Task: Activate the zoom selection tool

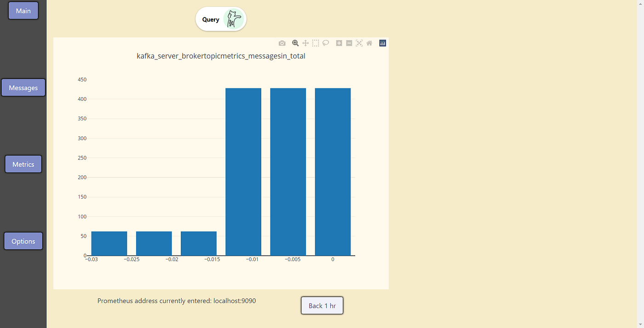Action: (295, 43)
